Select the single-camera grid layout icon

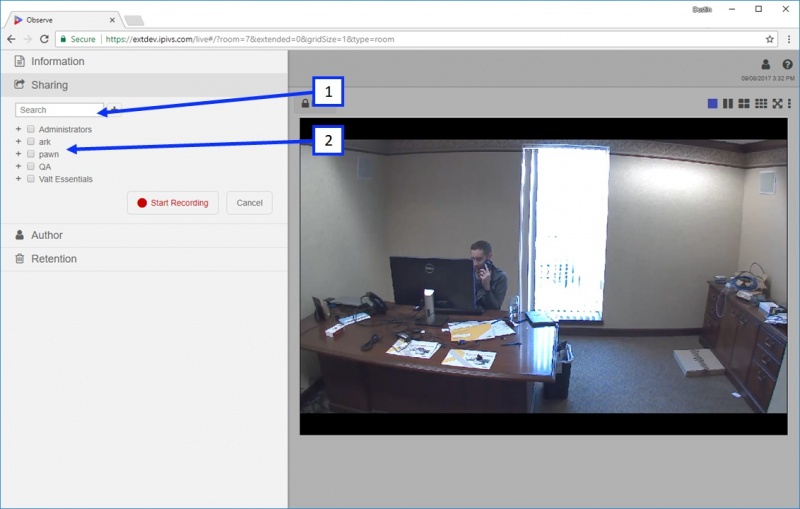point(712,104)
